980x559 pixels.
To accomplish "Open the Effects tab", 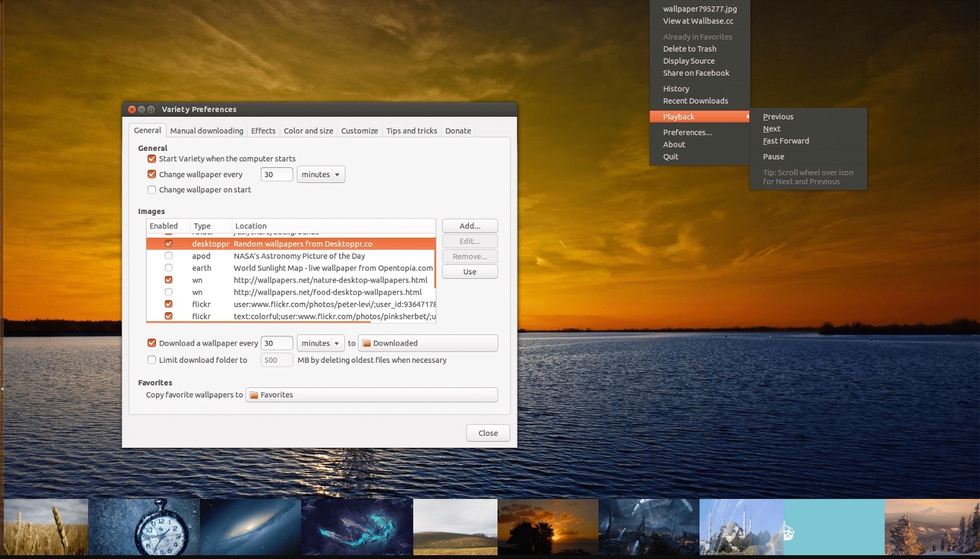I will [263, 131].
